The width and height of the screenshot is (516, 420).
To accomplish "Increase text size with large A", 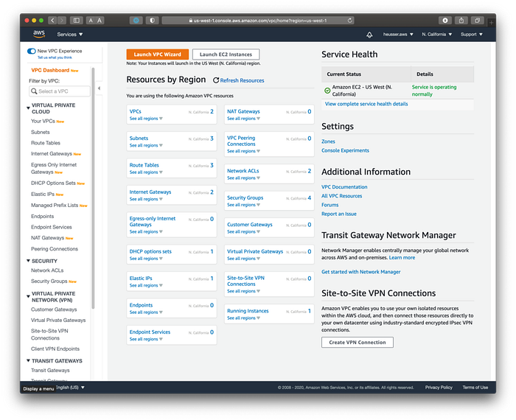I will (100, 21).
